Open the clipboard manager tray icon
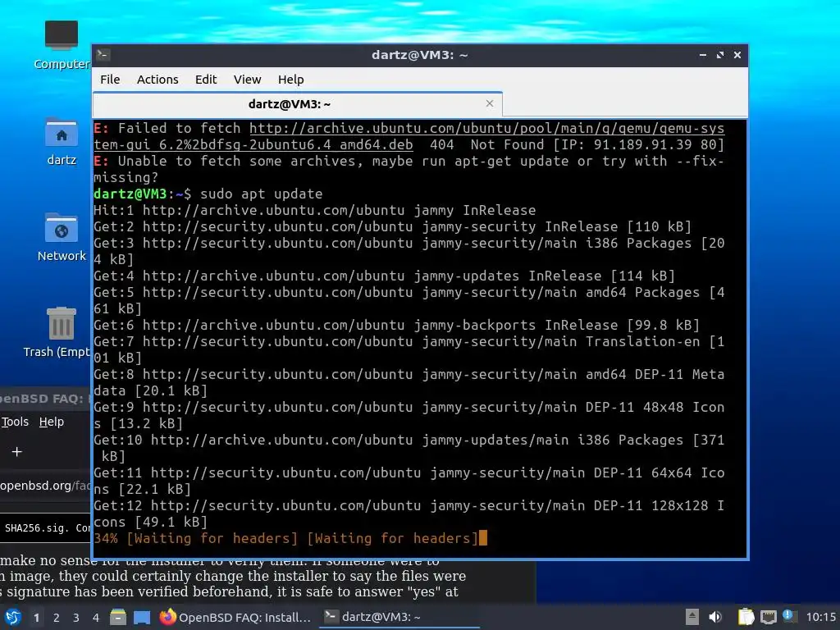 tap(746, 617)
